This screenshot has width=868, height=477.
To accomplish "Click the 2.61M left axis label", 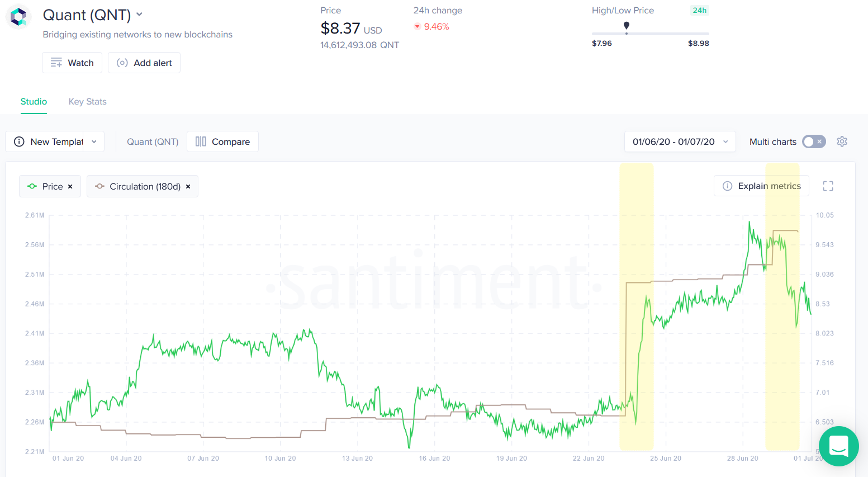I will click(35, 215).
